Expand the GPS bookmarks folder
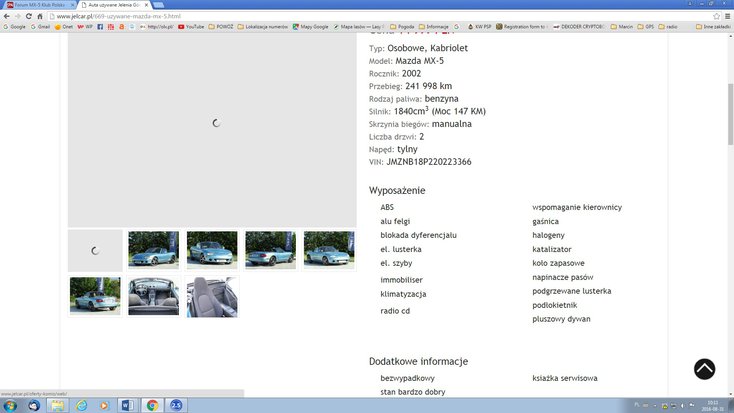734x413 pixels. coord(646,27)
